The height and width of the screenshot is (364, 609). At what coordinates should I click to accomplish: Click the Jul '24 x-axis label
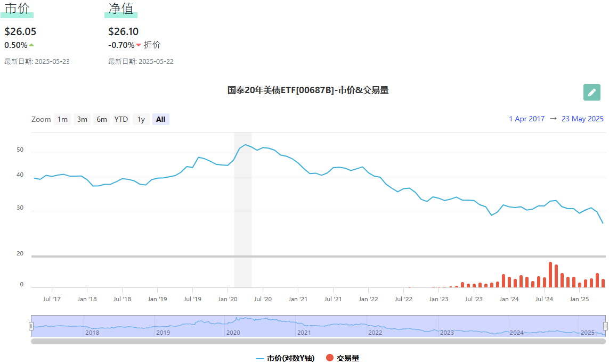(544, 299)
